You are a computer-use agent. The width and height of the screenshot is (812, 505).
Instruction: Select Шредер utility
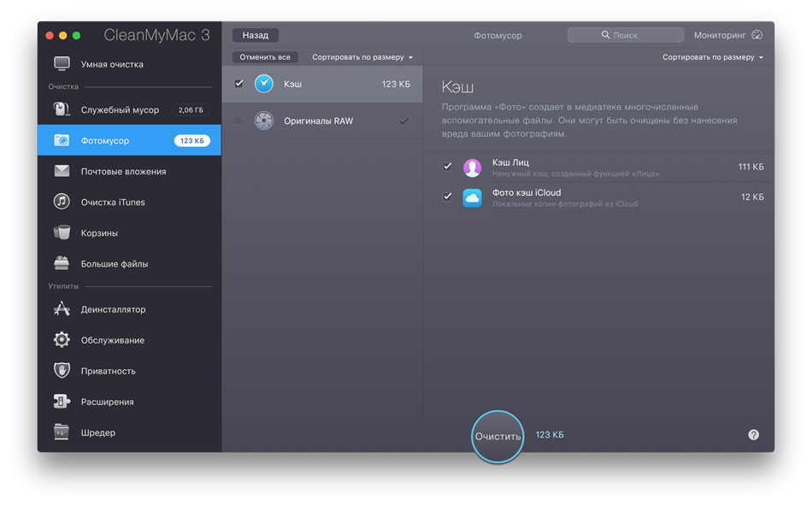[x=129, y=432]
